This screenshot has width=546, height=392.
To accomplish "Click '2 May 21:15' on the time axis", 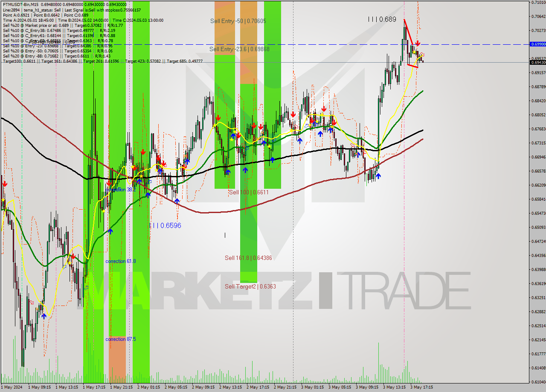I will pos(285,387).
